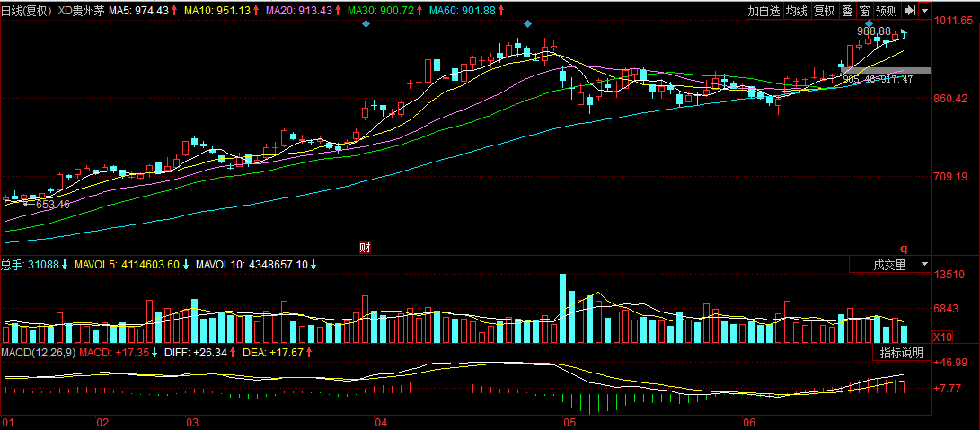Toggle the 窗 multi-window option
This screenshot has width=980, height=430.
point(864,11)
